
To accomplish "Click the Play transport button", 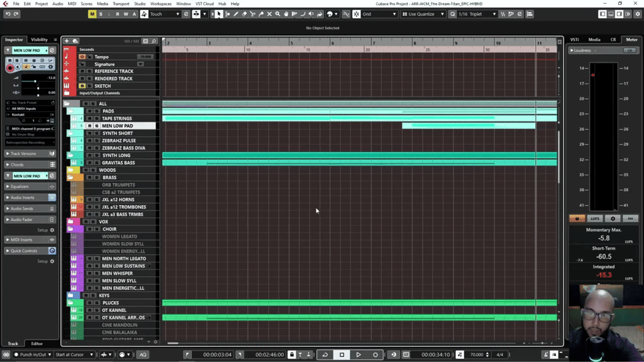I will 358,354.
